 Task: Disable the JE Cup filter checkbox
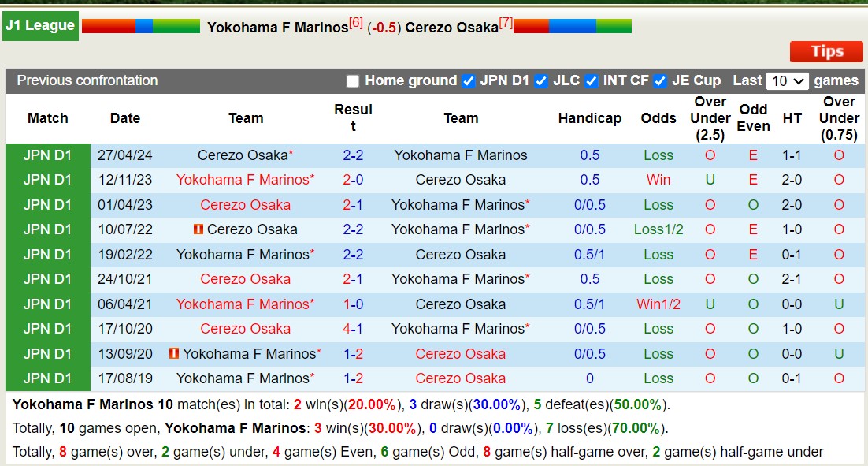pos(661,80)
